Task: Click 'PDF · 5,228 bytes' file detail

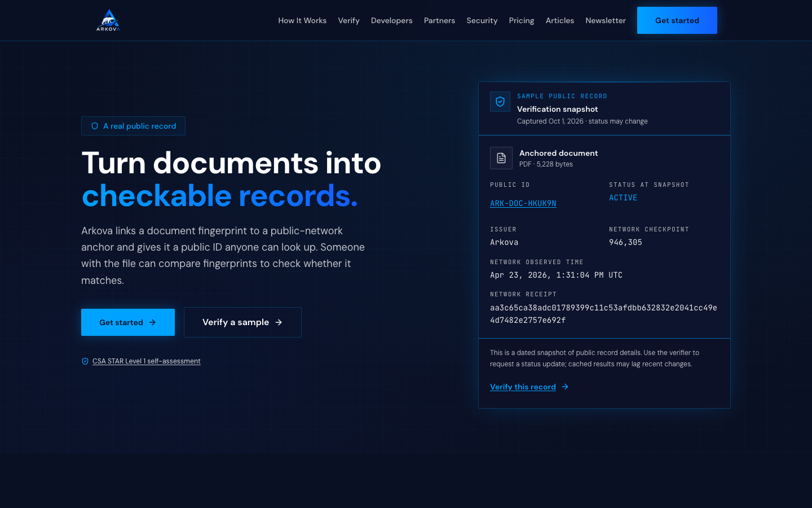Action: pos(546,164)
